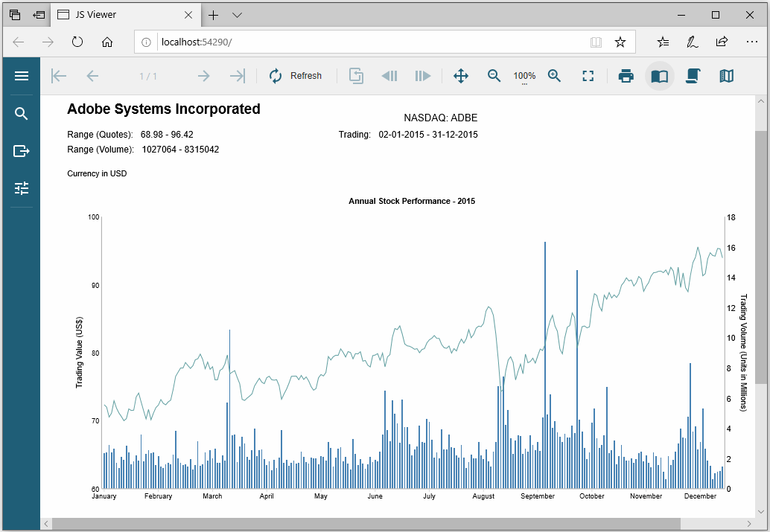This screenshot has width=770, height=532.
Task: Toggle single page view mode
Action: pyautogui.click(x=659, y=75)
